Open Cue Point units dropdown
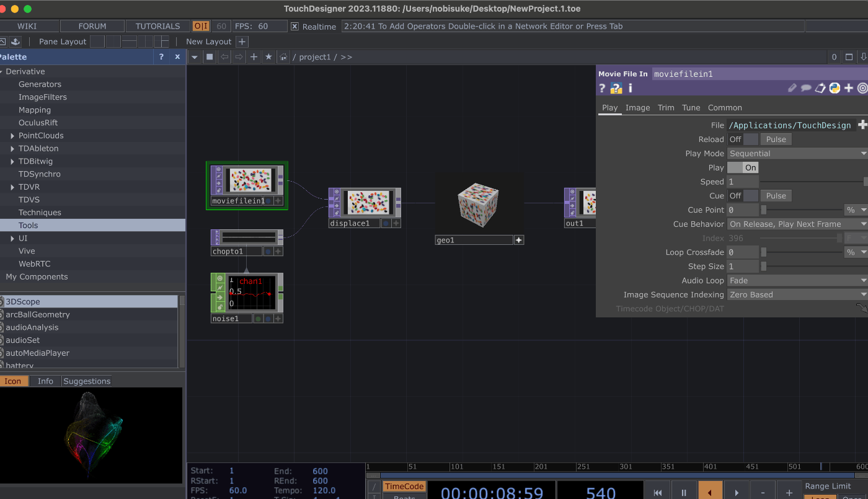The image size is (868, 499). coord(856,210)
